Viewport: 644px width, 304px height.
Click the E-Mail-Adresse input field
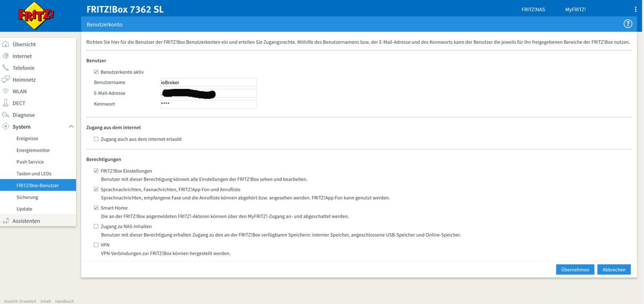pyautogui.click(x=208, y=93)
